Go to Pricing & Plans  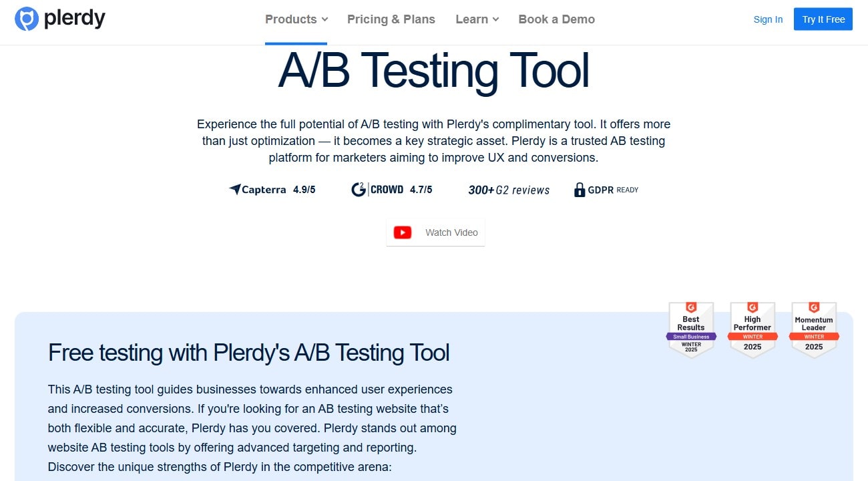point(391,19)
